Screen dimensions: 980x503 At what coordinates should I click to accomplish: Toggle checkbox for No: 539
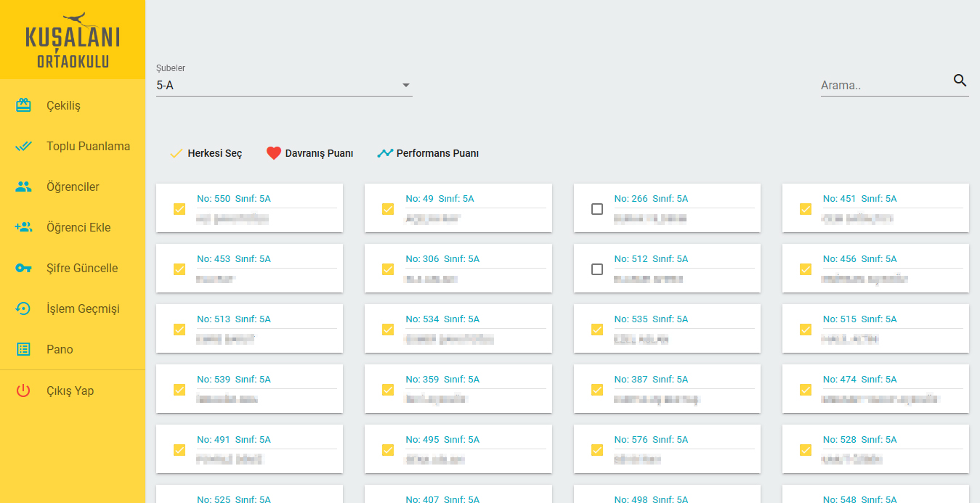(179, 390)
